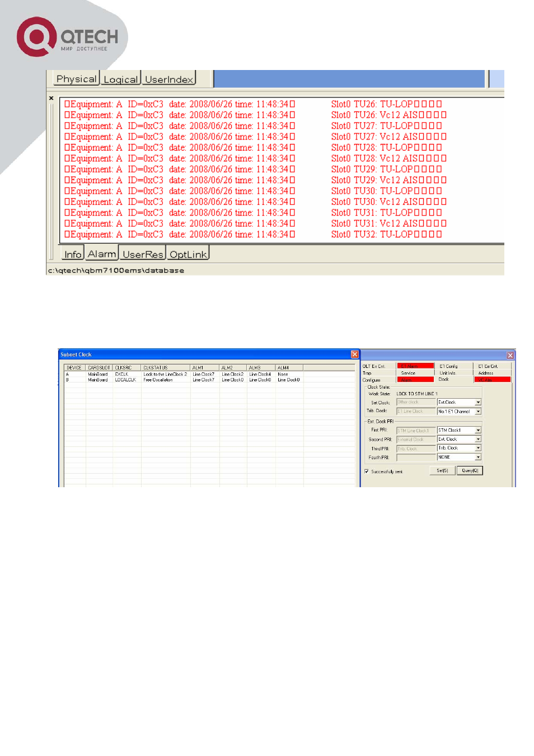Viewport: 534px width, 756px height.
Task: Sort by the ALM3 column header
Action: pos(261,368)
